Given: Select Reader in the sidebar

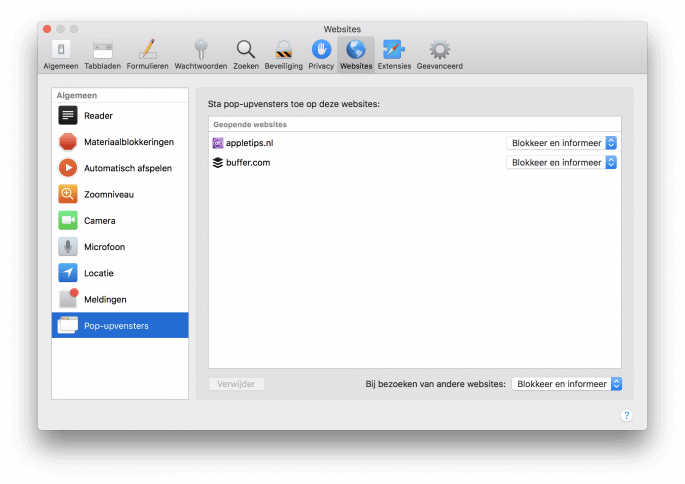Looking at the screenshot, I should [x=120, y=116].
